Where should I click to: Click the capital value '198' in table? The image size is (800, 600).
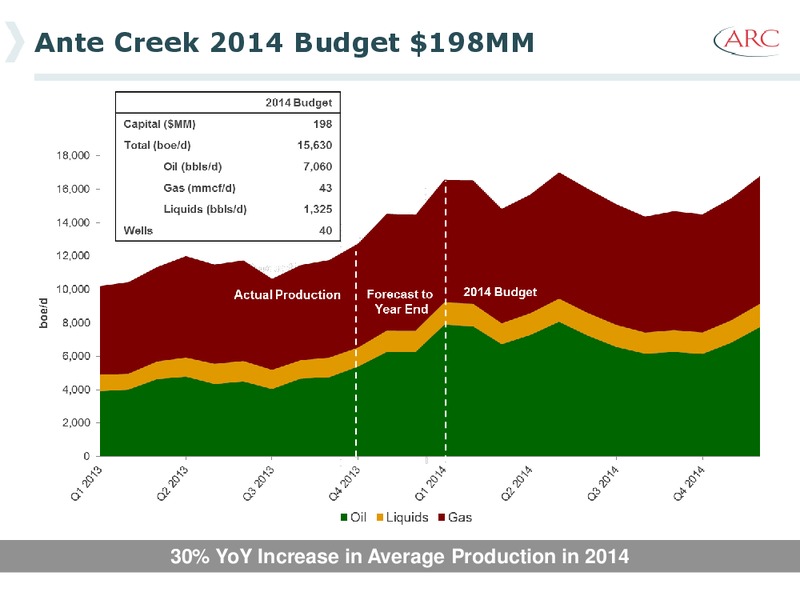[x=322, y=124]
